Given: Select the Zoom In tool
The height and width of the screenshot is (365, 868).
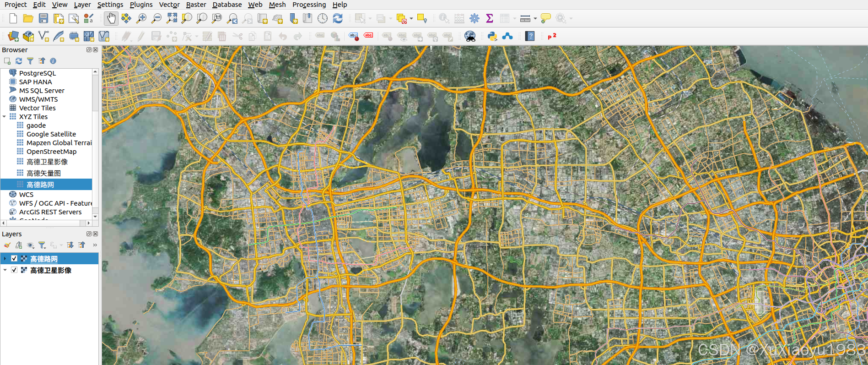Looking at the screenshot, I should tap(141, 18).
